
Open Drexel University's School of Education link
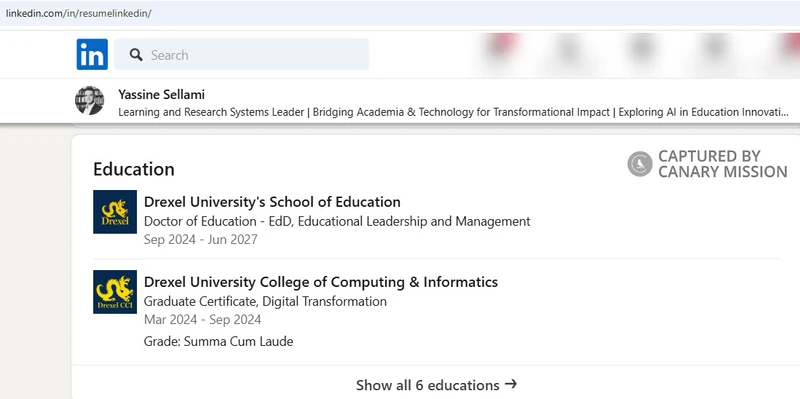point(272,202)
